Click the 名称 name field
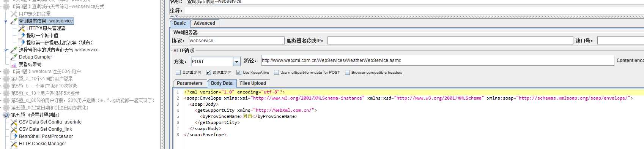The width and height of the screenshot is (644, 149). [415, 2]
